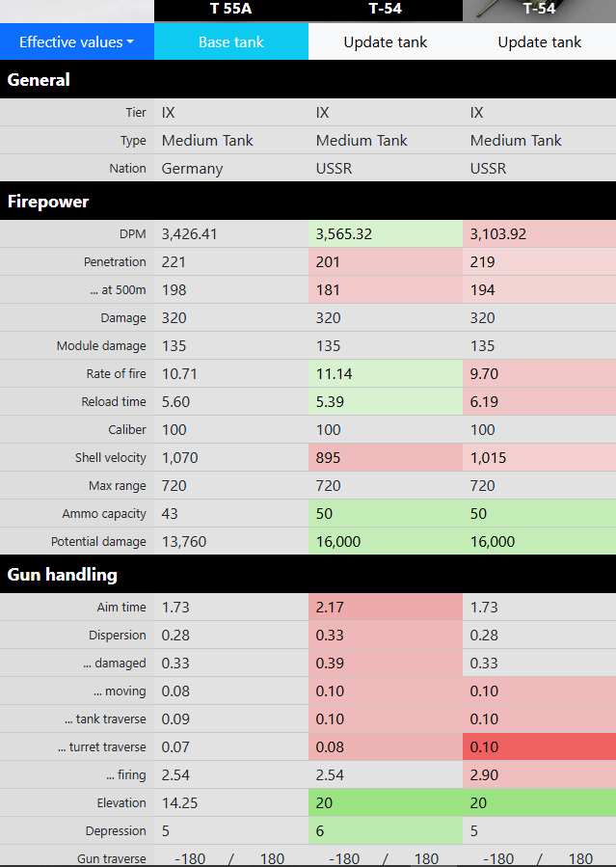
Task: Click the Germany nation value for T 55A
Action: [x=192, y=169]
